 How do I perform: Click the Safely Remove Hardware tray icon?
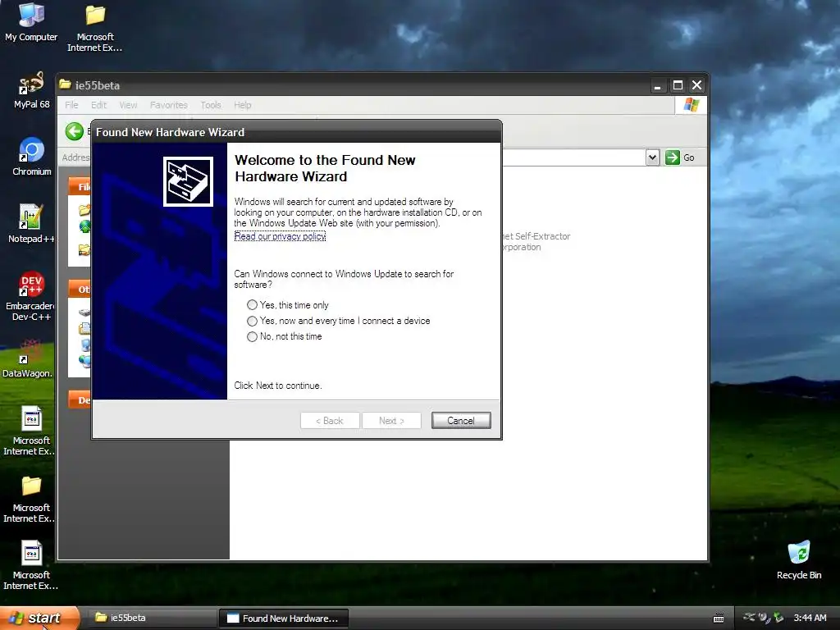pyautogui.click(x=778, y=618)
